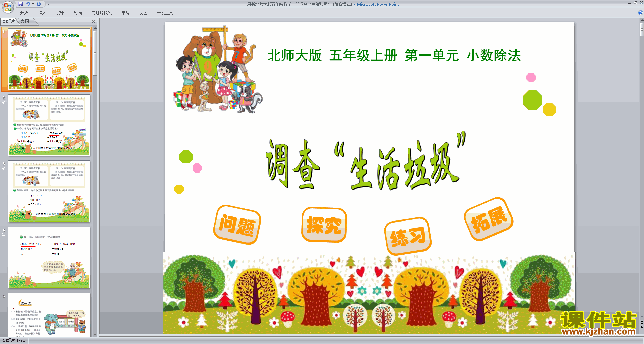The image size is (644, 344).
Task: Select slide 5 thumbnail
Action: point(49,315)
